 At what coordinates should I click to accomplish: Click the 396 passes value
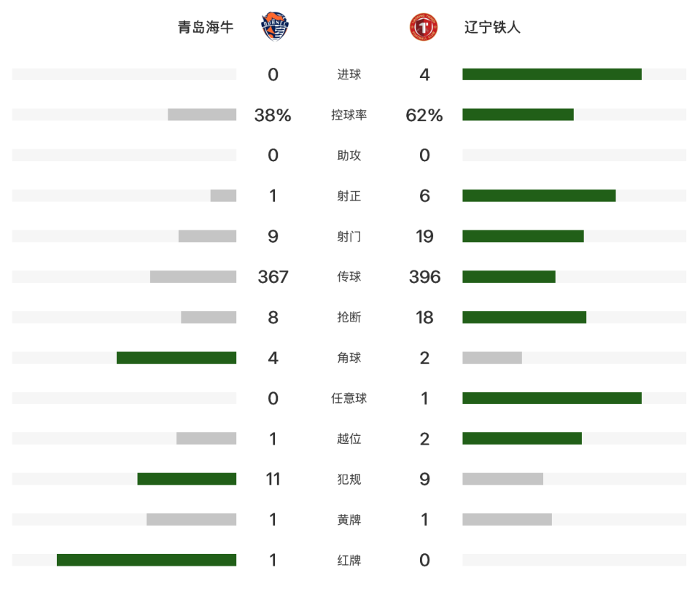tap(424, 277)
